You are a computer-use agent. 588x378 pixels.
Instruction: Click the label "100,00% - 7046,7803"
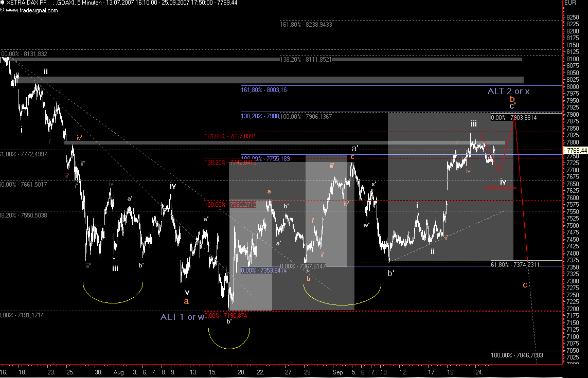[516, 355]
